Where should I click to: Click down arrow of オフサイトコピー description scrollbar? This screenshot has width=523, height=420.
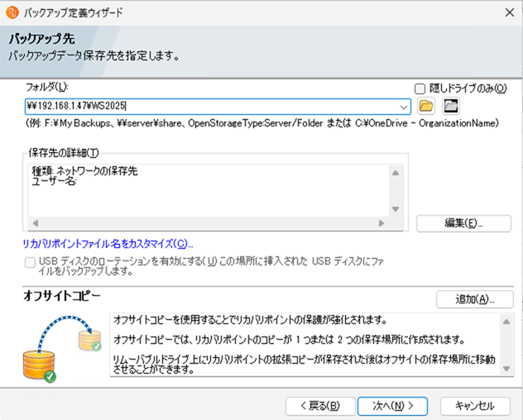506,369
